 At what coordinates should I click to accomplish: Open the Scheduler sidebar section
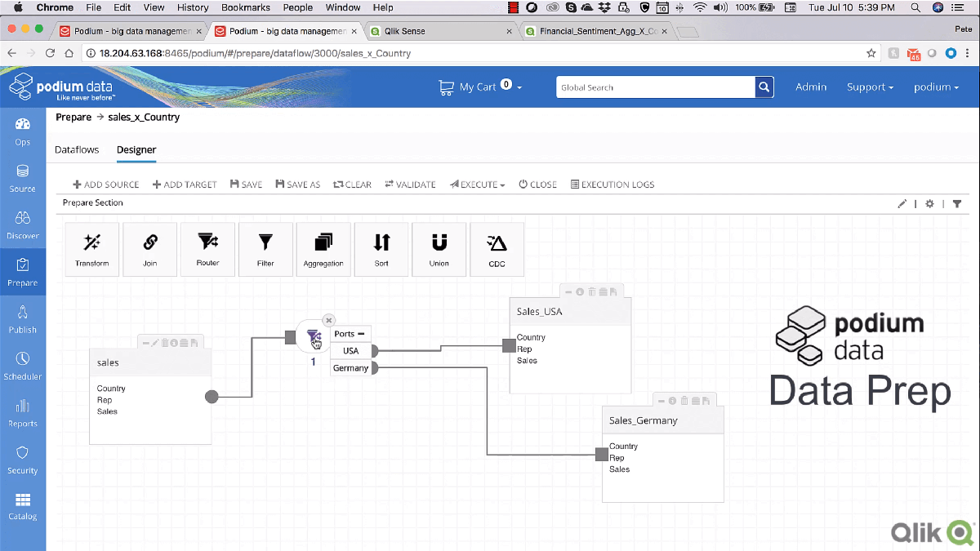[23, 366]
